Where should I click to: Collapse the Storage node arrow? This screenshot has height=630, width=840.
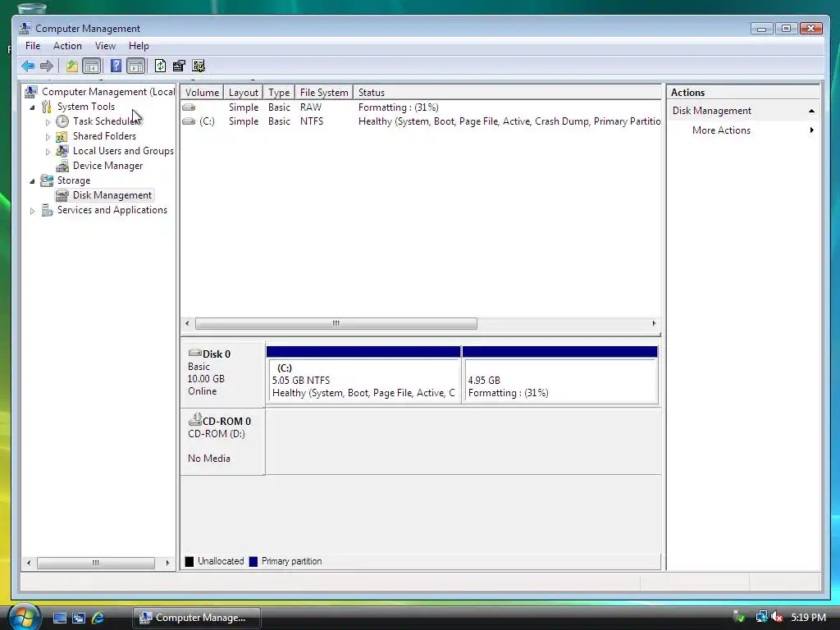(x=32, y=181)
